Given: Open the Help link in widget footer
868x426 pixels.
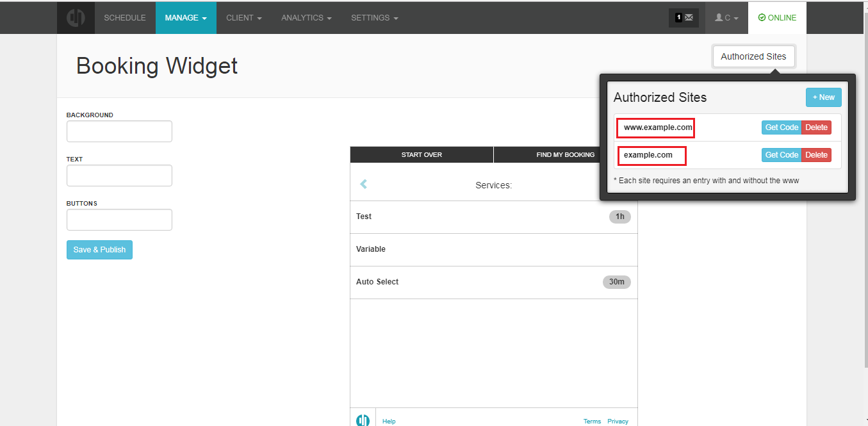Looking at the screenshot, I should pos(389,422).
